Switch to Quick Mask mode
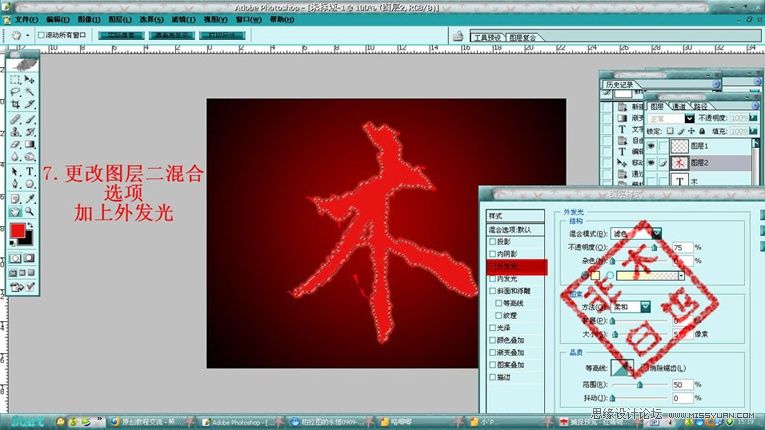 point(29,258)
